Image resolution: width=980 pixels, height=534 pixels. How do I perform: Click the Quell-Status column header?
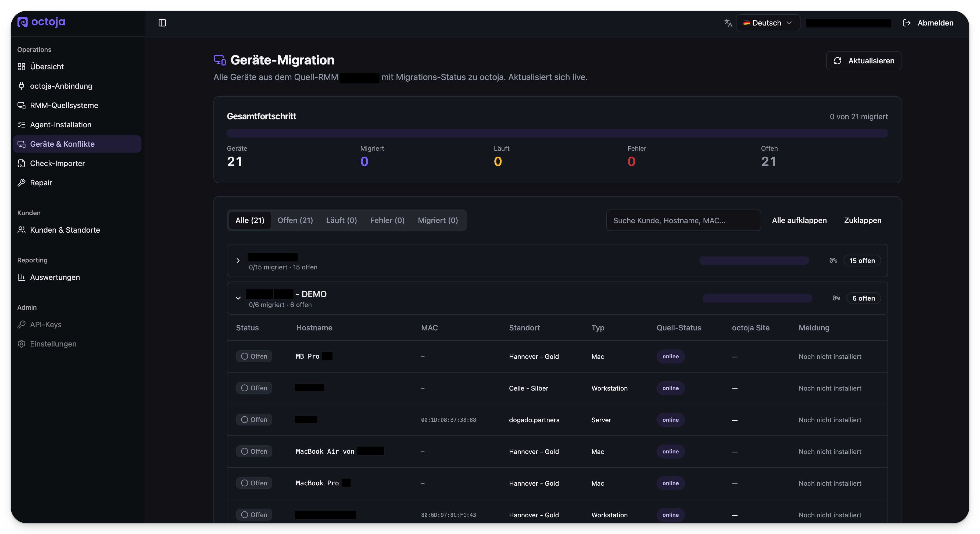point(679,328)
